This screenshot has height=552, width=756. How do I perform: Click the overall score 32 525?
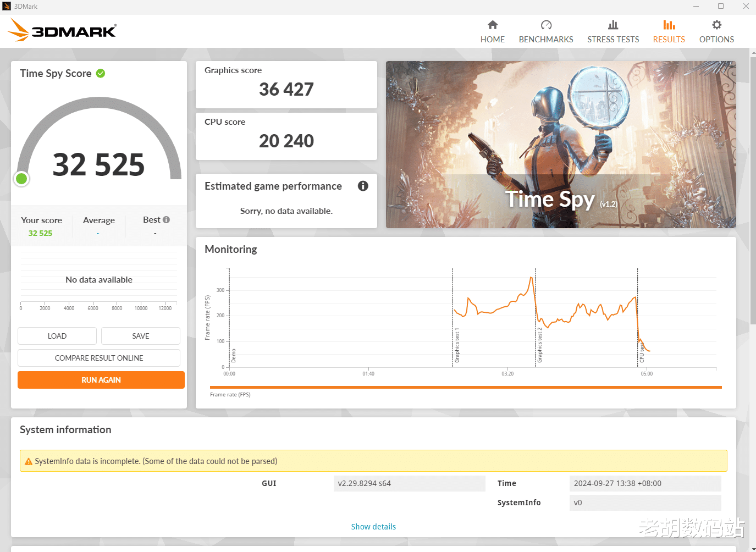[98, 164]
